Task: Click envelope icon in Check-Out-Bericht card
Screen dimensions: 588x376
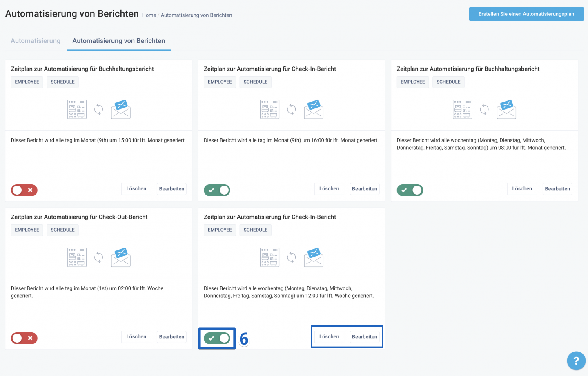Action: tap(121, 257)
